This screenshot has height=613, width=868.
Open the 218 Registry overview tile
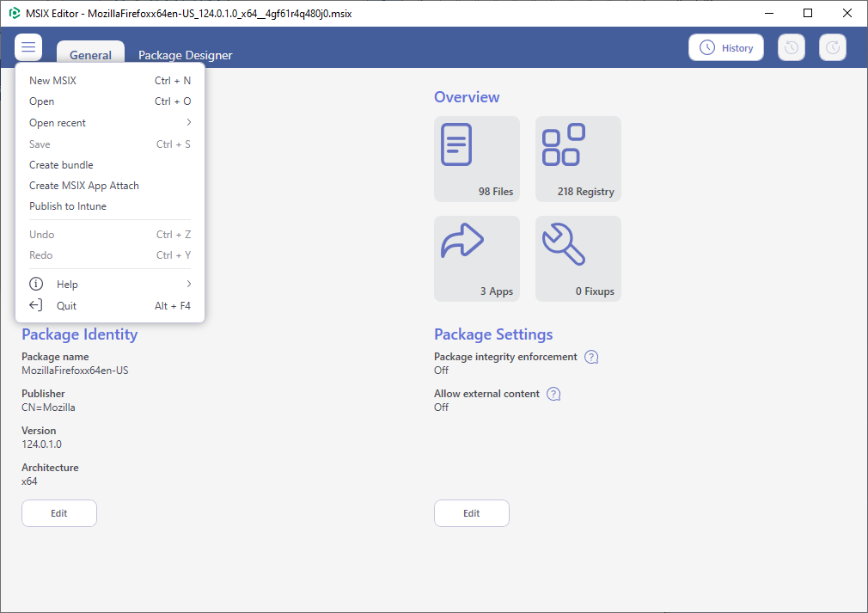(x=578, y=159)
